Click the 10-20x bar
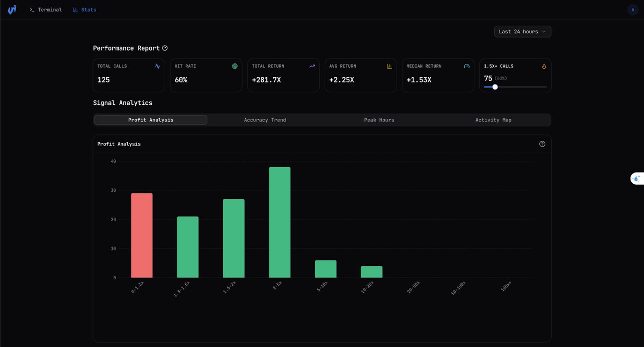644x347 pixels. point(372,272)
